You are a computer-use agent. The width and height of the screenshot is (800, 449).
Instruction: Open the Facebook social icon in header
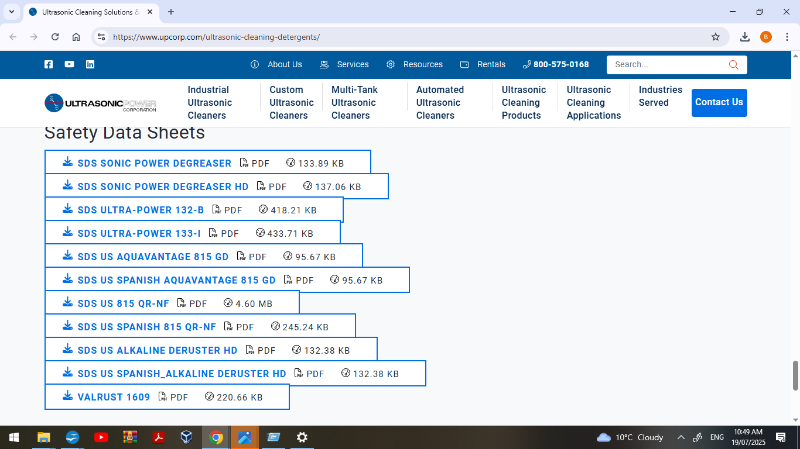tap(48, 64)
